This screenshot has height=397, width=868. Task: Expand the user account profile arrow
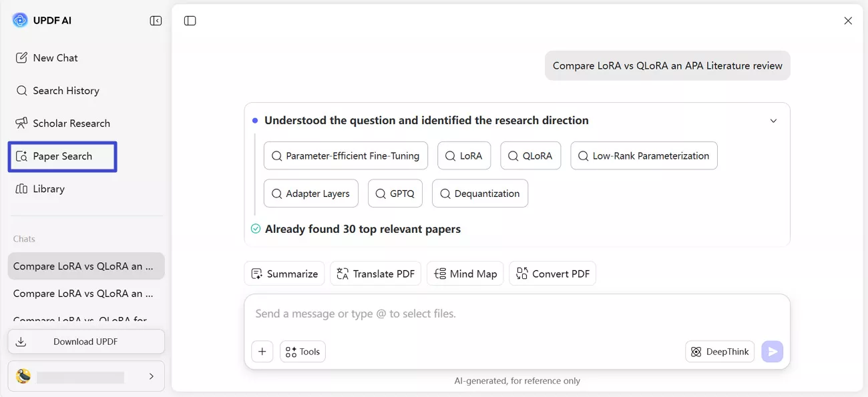pos(152,376)
